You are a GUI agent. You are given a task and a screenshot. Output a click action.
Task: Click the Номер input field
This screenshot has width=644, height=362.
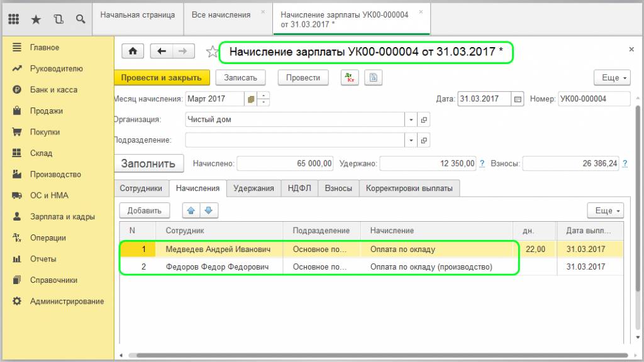[x=594, y=99]
